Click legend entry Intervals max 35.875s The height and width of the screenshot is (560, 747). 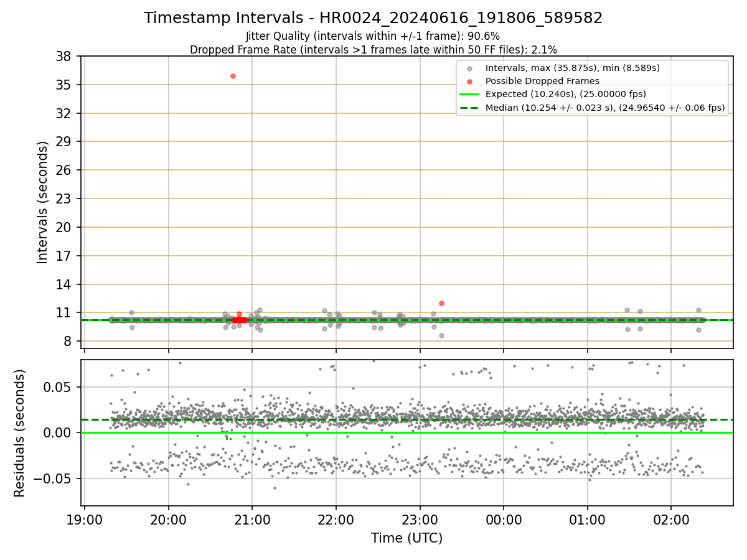tap(573, 68)
